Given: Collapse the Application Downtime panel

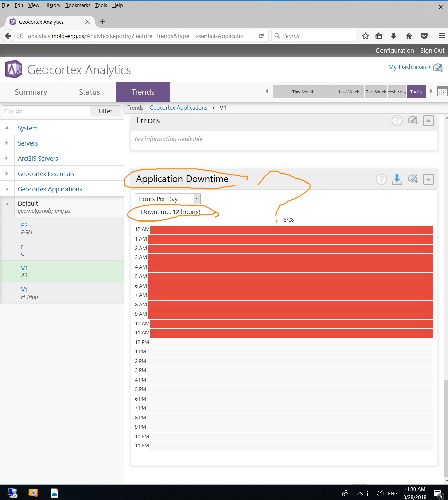Looking at the screenshot, I should click(x=428, y=179).
